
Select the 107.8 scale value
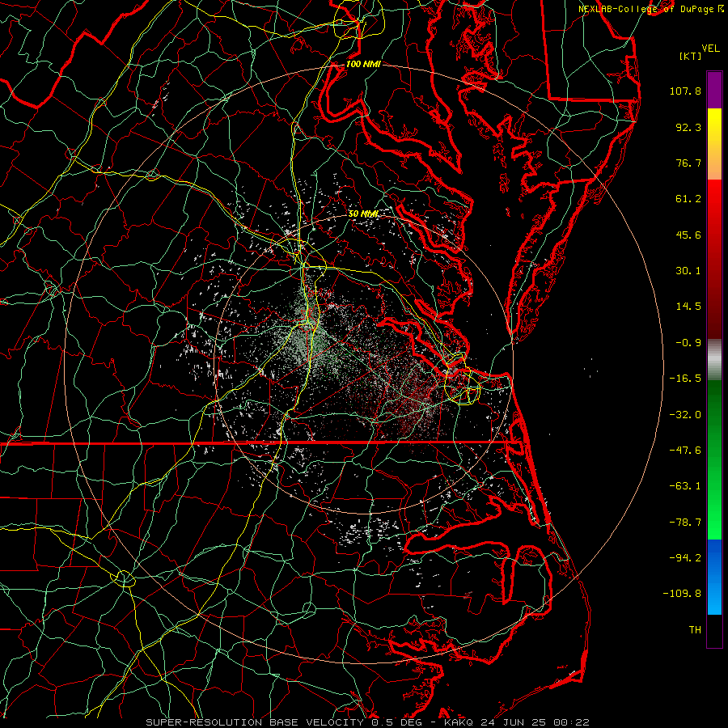(x=685, y=91)
